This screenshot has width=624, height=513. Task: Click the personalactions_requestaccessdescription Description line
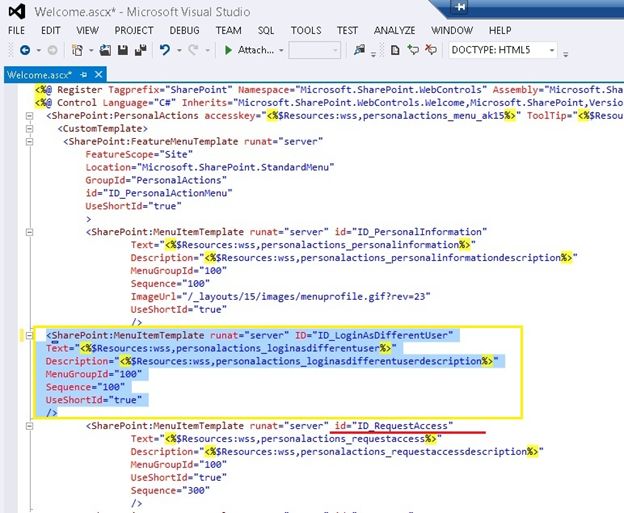337,452
